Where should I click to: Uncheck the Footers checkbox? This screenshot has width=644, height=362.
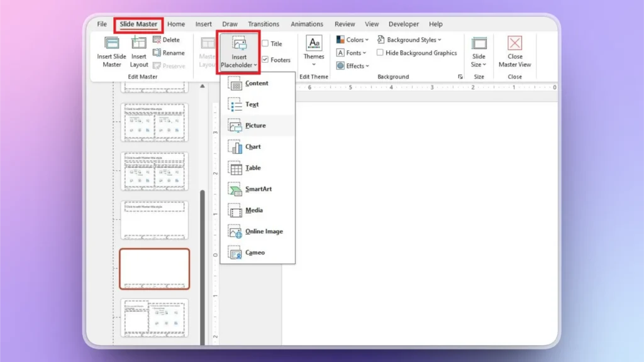coord(267,60)
